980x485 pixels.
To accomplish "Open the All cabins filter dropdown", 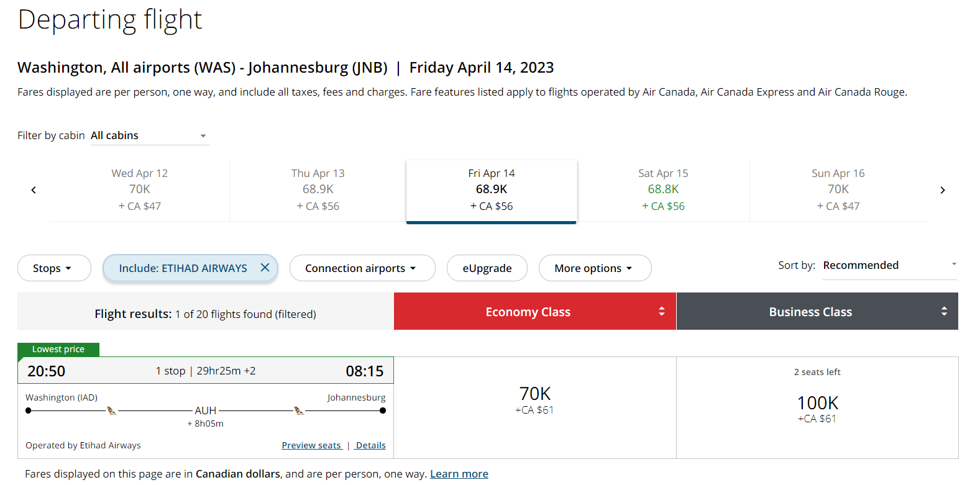I will [149, 135].
